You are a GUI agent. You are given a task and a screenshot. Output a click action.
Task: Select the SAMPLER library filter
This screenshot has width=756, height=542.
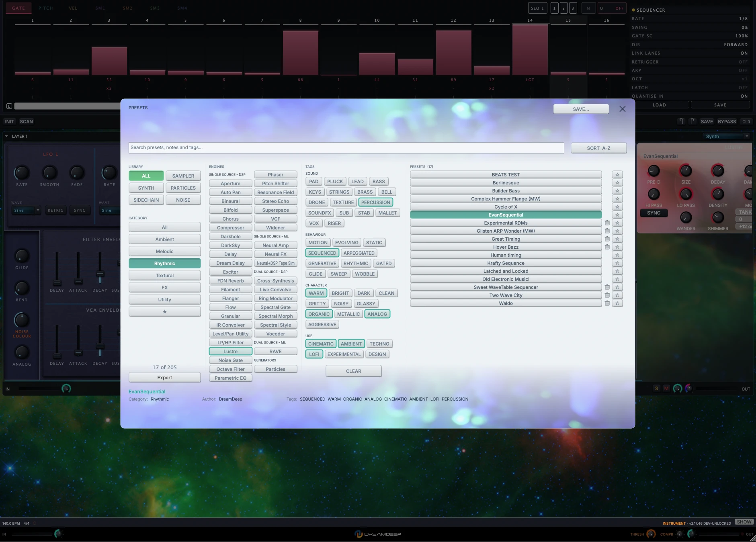183,176
